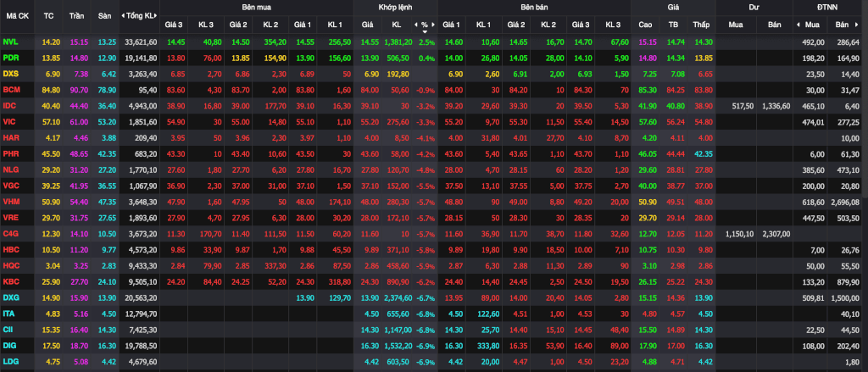Click the right arrow beside Tổng KL header
868x372 pixels.
click(157, 15)
